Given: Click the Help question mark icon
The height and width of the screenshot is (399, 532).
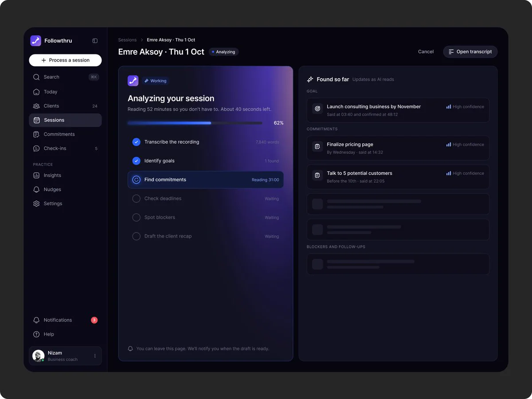Looking at the screenshot, I should (36, 334).
